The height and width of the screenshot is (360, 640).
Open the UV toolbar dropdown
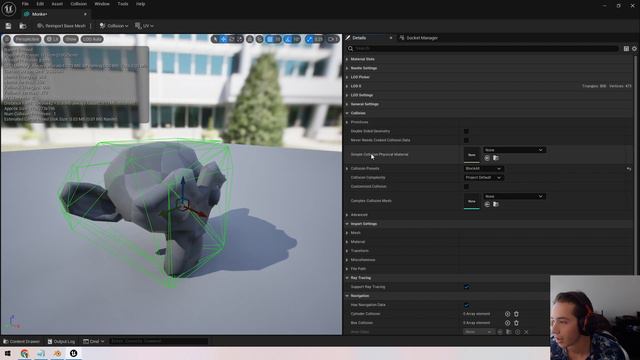pyautogui.click(x=144, y=26)
